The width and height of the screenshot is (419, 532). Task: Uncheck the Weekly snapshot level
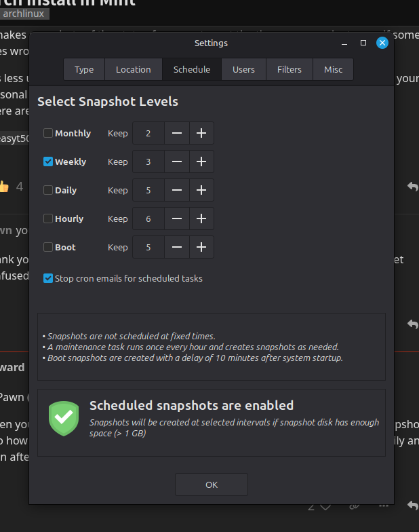pyautogui.click(x=48, y=162)
